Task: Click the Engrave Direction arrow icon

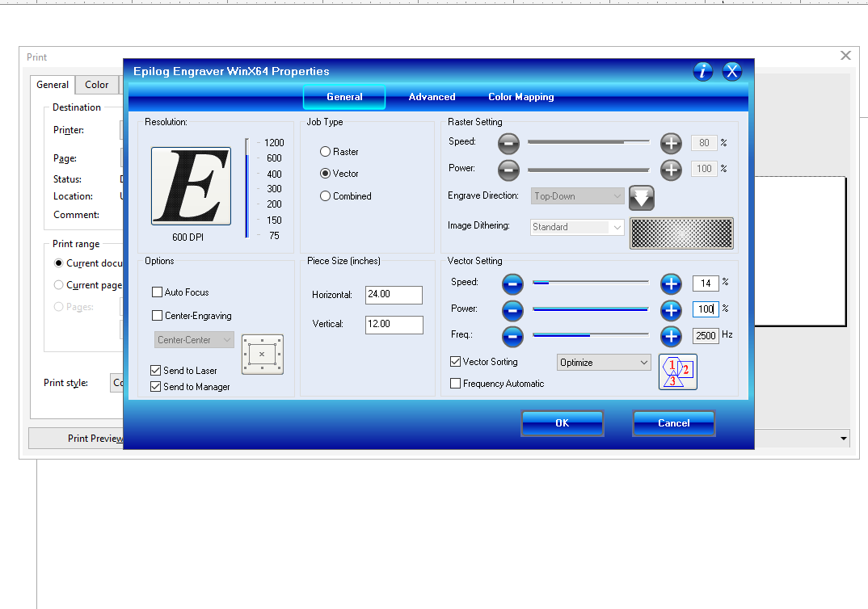Action: pyautogui.click(x=641, y=196)
